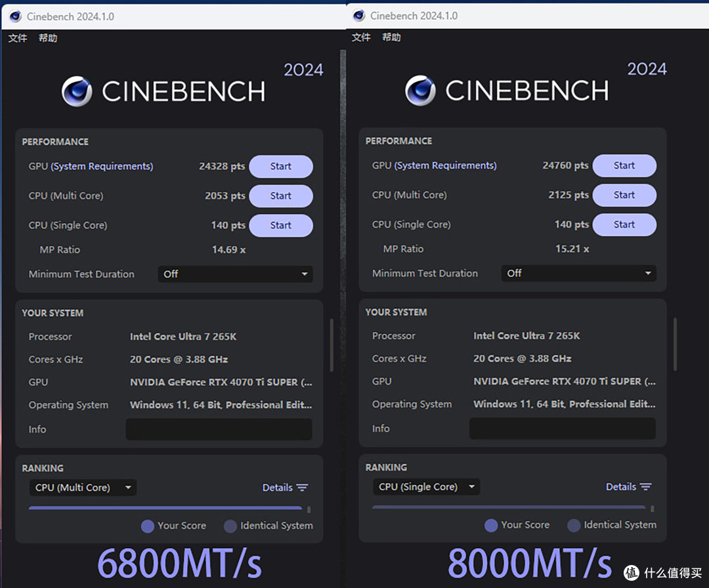Click the 15.21 x MP Ratio value
Image resolution: width=709 pixels, height=588 pixels.
click(x=572, y=249)
